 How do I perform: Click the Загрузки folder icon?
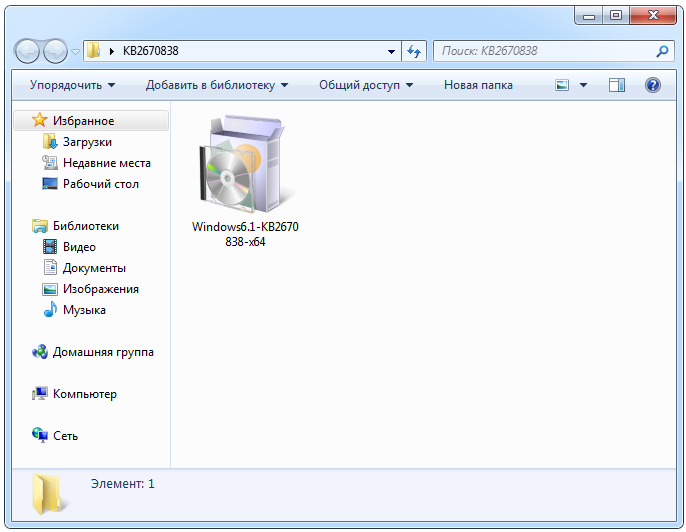50,142
